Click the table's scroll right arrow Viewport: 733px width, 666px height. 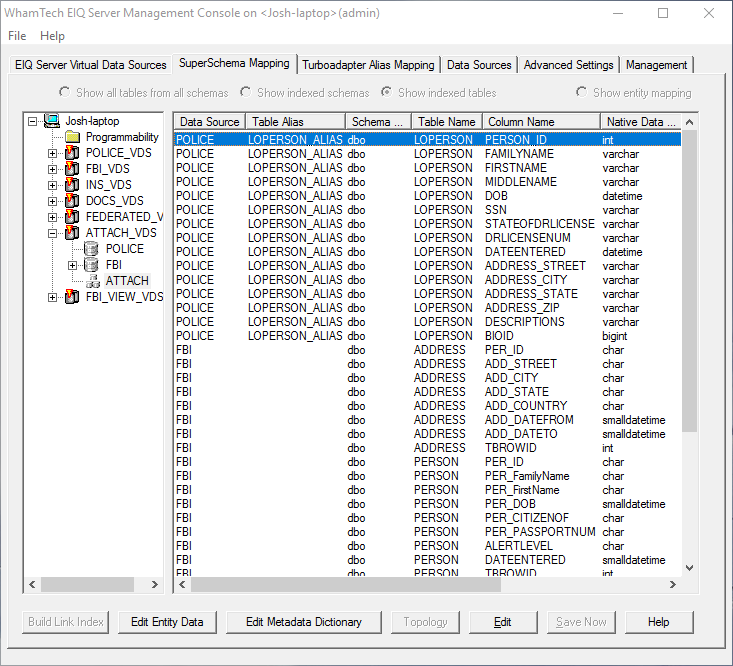(673, 584)
